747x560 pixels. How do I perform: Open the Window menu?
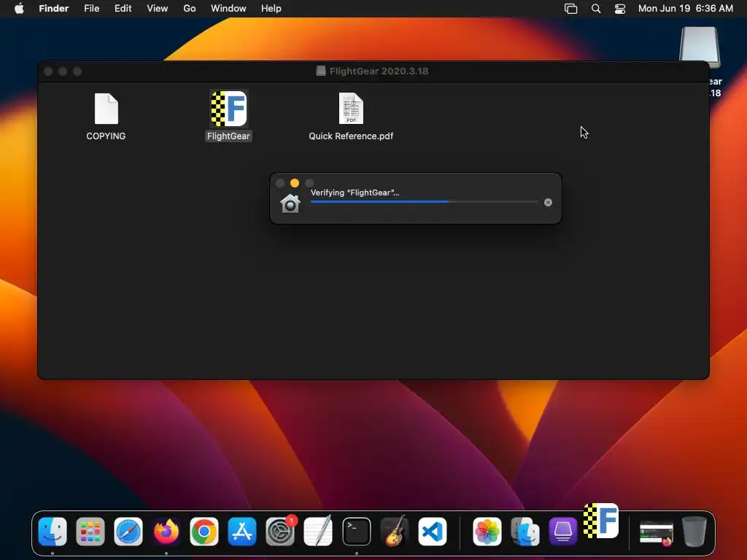coord(228,9)
